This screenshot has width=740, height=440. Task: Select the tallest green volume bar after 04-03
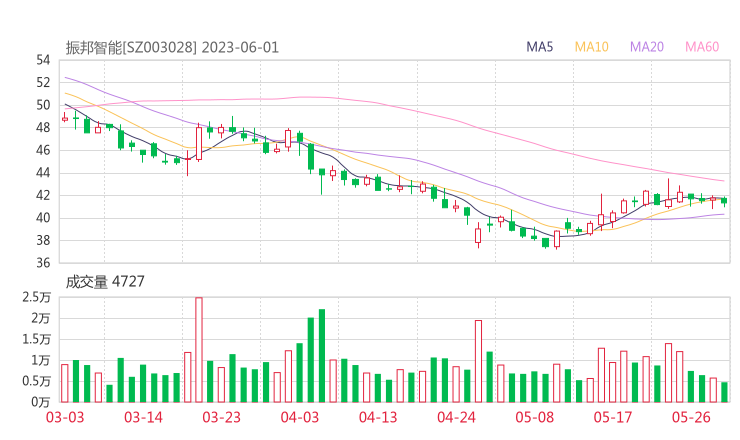322,355
